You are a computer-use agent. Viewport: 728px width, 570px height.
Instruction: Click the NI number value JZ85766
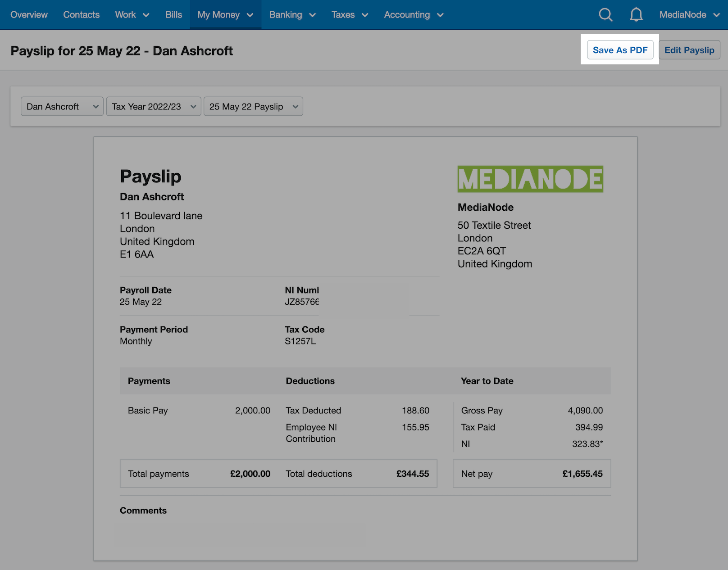302,302
